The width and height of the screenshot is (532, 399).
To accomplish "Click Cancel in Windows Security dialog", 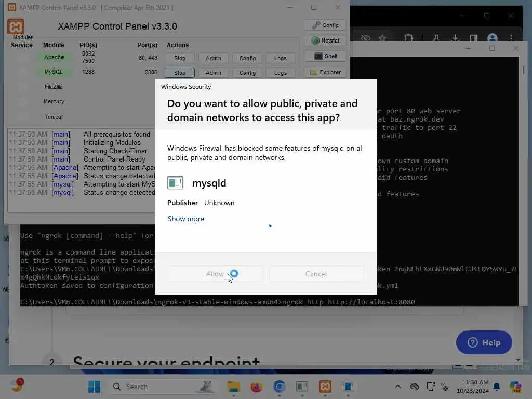I will (316, 274).
